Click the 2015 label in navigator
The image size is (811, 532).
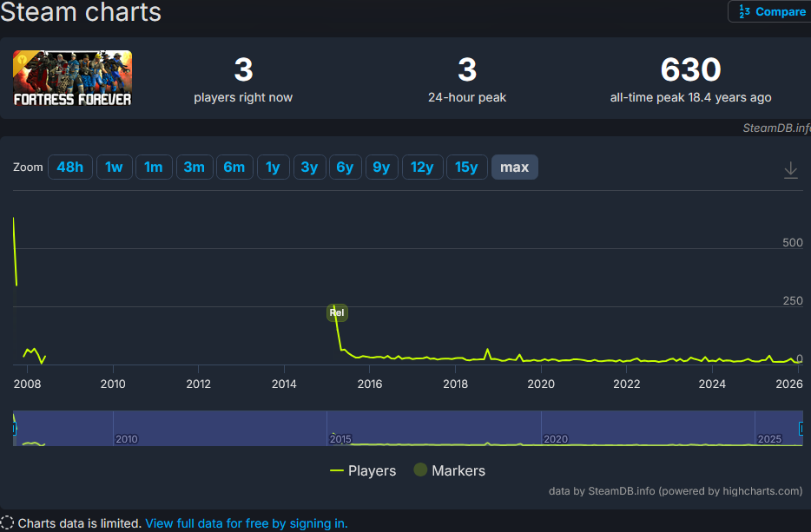tap(340, 439)
